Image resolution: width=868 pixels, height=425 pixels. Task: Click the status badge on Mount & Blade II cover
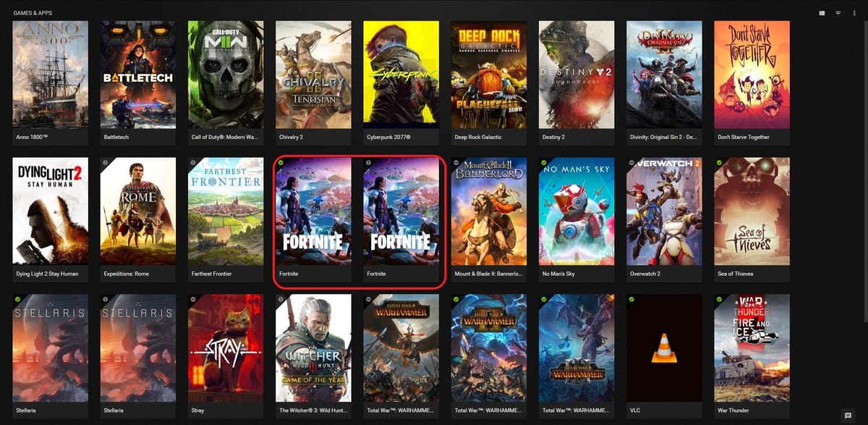point(456,162)
